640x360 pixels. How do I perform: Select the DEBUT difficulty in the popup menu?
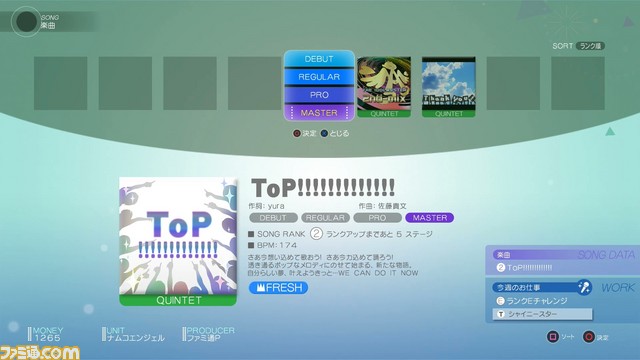tap(319, 59)
